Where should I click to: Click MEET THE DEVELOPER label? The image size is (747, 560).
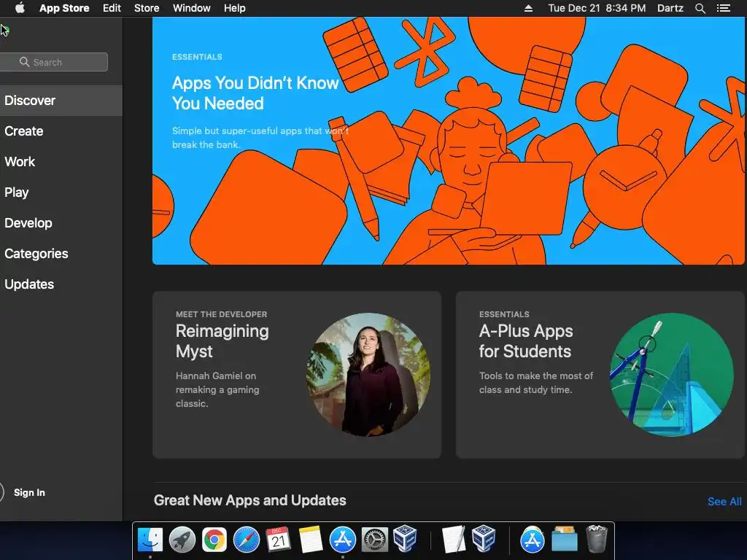coord(221,314)
